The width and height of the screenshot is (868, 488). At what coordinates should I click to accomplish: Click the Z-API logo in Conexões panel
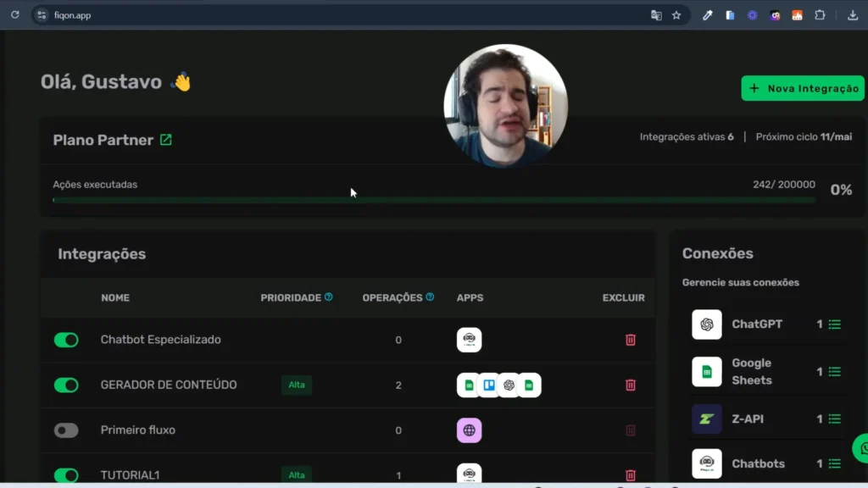pos(706,419)
